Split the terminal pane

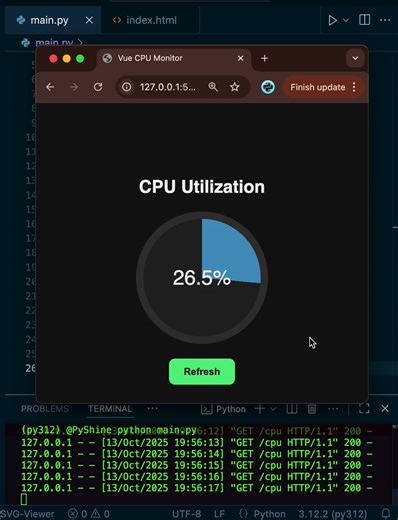pyautogui.click(x=292, y=409)
